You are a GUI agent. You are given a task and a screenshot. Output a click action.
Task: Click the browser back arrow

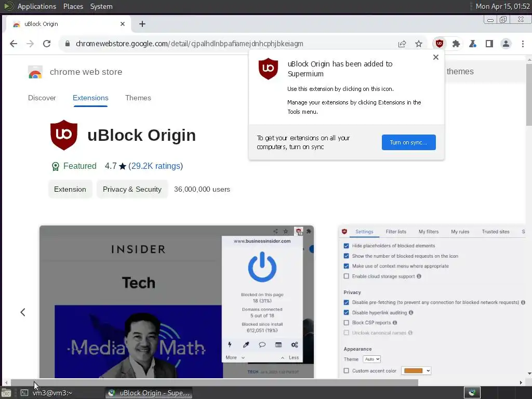tap(14, 44)
